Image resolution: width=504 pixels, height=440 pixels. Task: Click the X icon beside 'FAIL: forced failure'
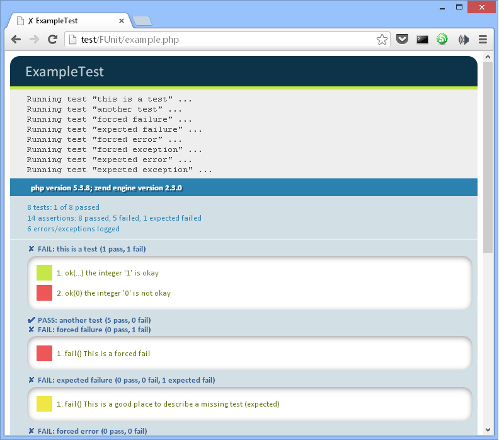coord(31,329)
